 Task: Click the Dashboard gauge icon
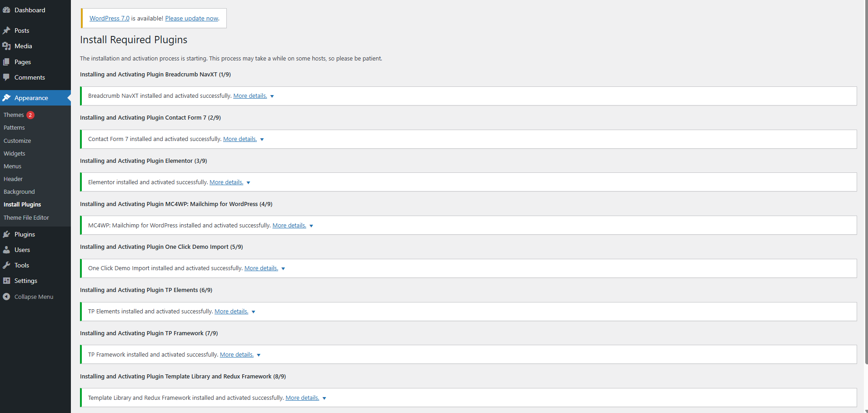tap(6, 10)
